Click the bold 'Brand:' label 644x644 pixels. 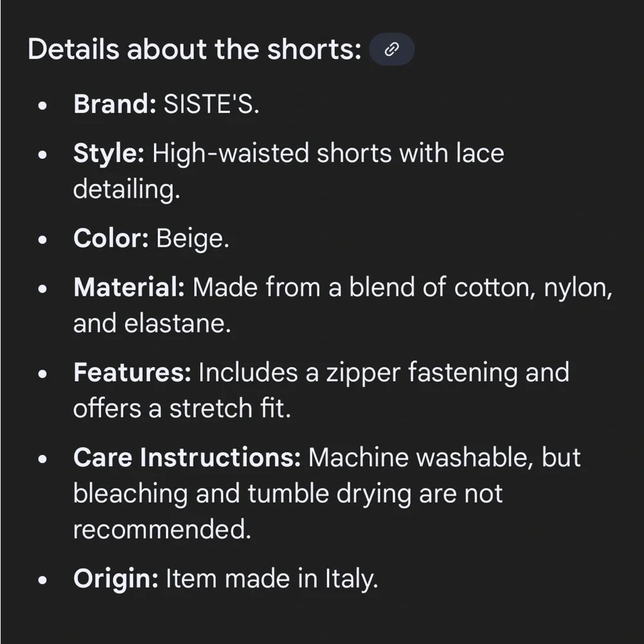(x=115, y=104)
